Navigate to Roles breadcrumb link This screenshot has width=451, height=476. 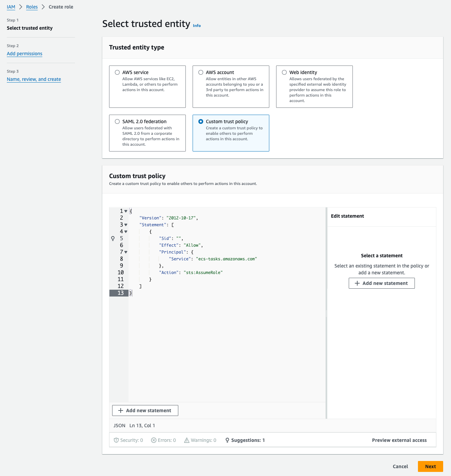coord(32,7)
